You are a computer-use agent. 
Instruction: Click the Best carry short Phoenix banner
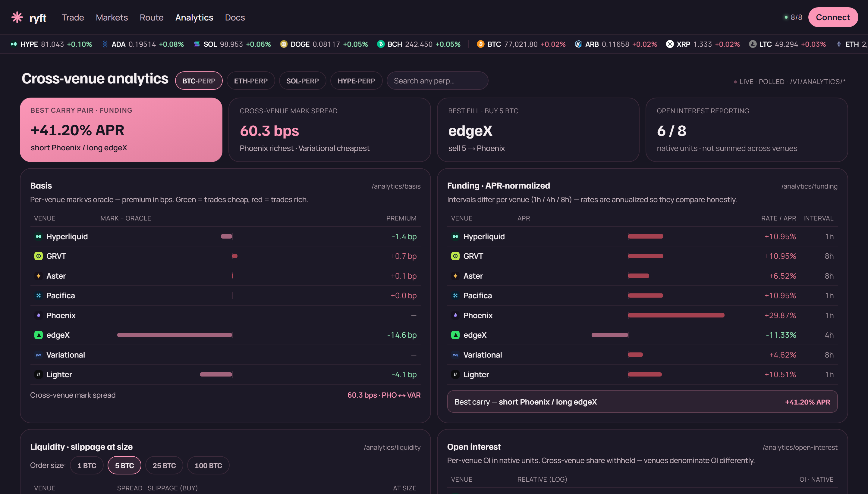click(642, 402)
